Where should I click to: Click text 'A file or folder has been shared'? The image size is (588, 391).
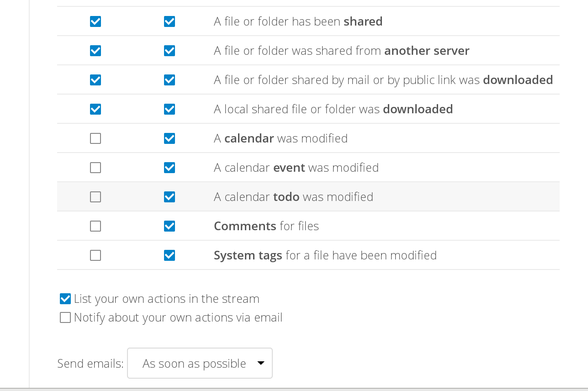(x=298, y=21)
